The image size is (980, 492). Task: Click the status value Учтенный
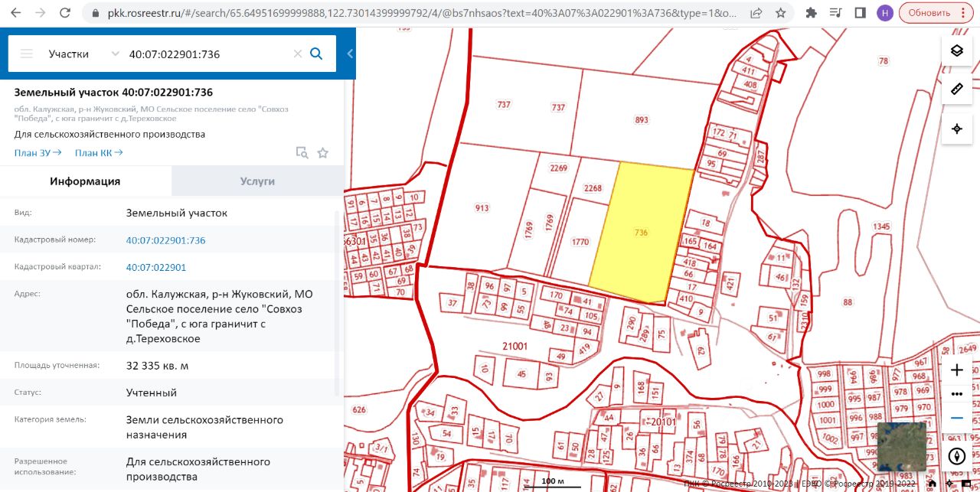[x=152, y=393]
